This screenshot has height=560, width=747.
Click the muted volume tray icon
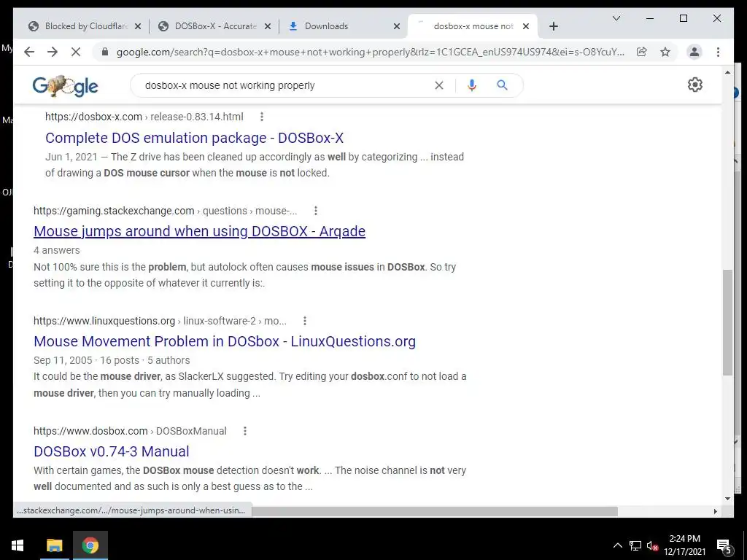pos(652,545)
